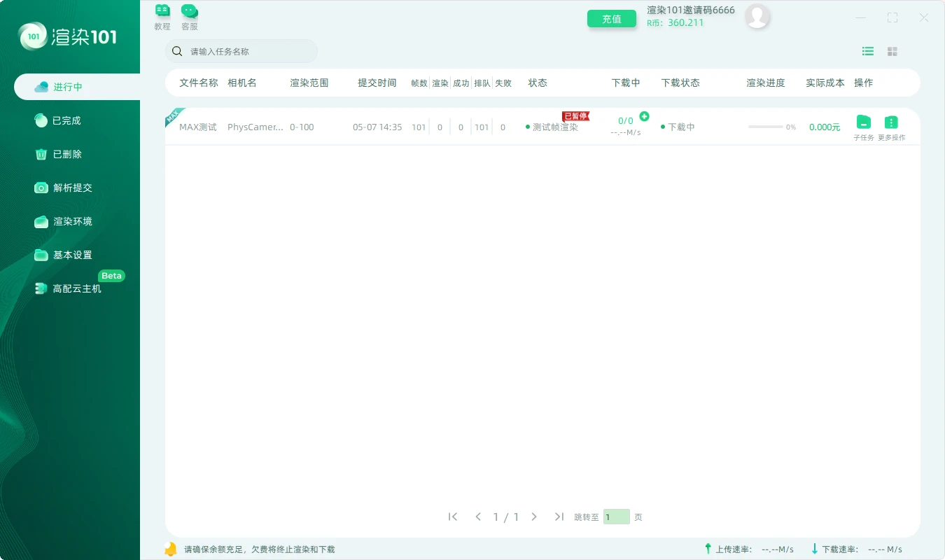Open 进行中 in-progress tab
Screen dimensions: 945x560
point(77,87)
